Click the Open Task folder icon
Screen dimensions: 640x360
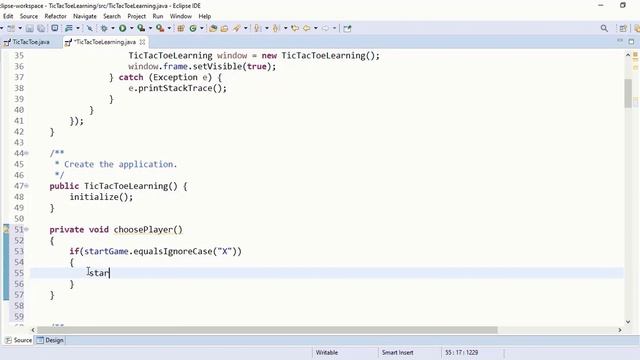(224, 28)
